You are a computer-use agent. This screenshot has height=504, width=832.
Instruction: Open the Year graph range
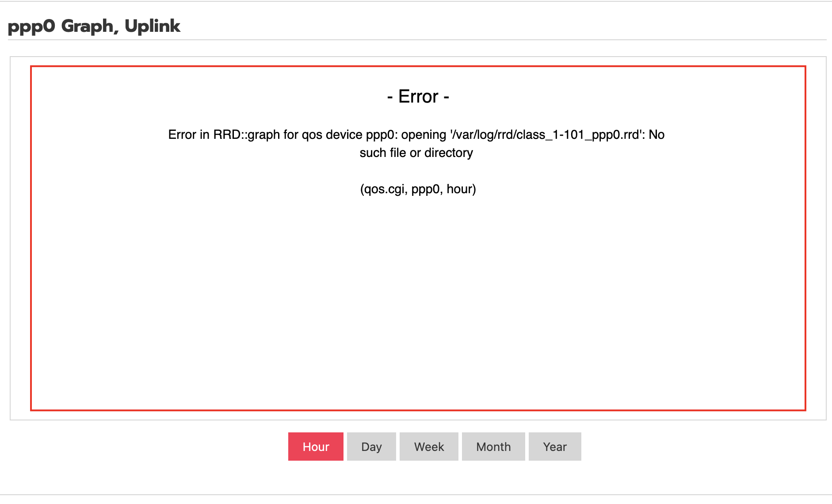click(x=555, y=447)
